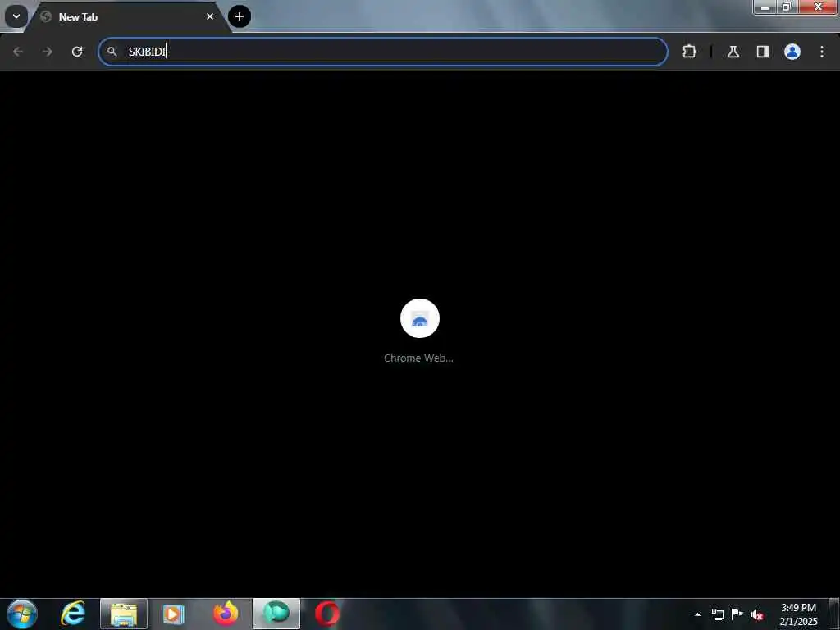Open Windows Explorer folder in taskbar
This screenshot has width=840, height=630.
pos(124,614)
